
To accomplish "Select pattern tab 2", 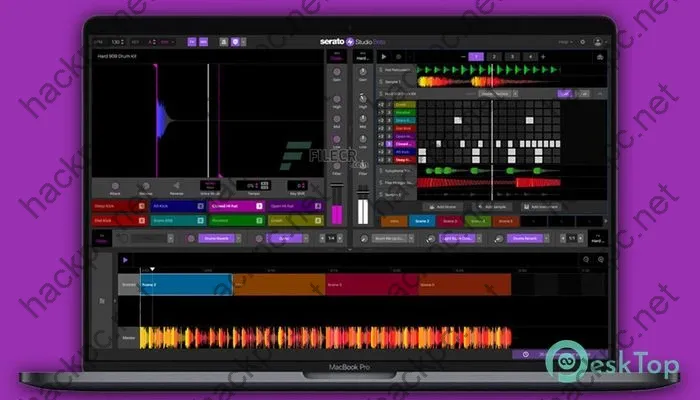I will pos(494,57).
